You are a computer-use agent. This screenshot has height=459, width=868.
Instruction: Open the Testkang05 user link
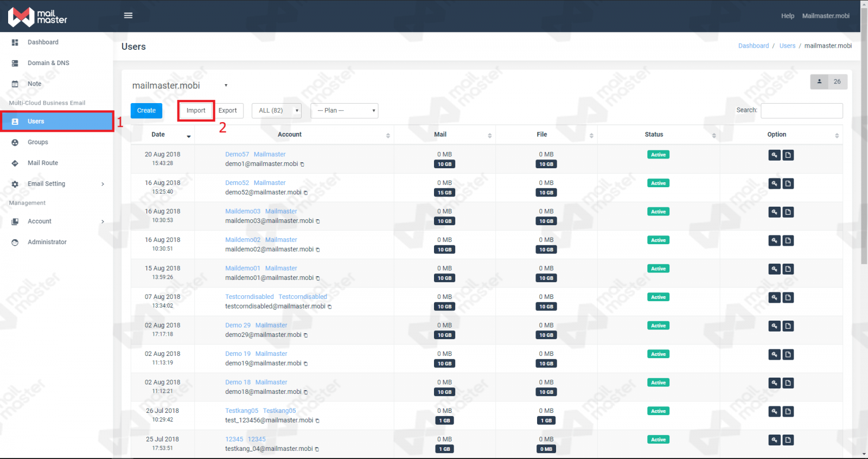point(260,411)
